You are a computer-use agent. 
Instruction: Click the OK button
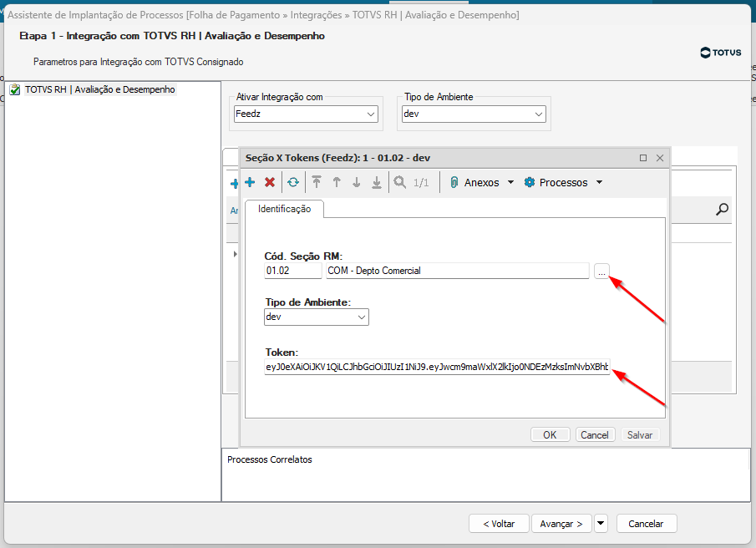[x=550, y=434]
